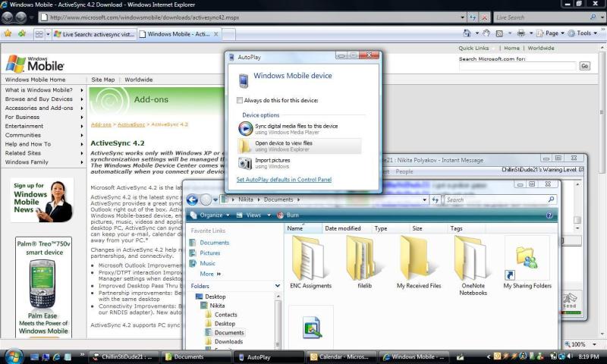Select Desktop root in Folders tree

(215, 297)
